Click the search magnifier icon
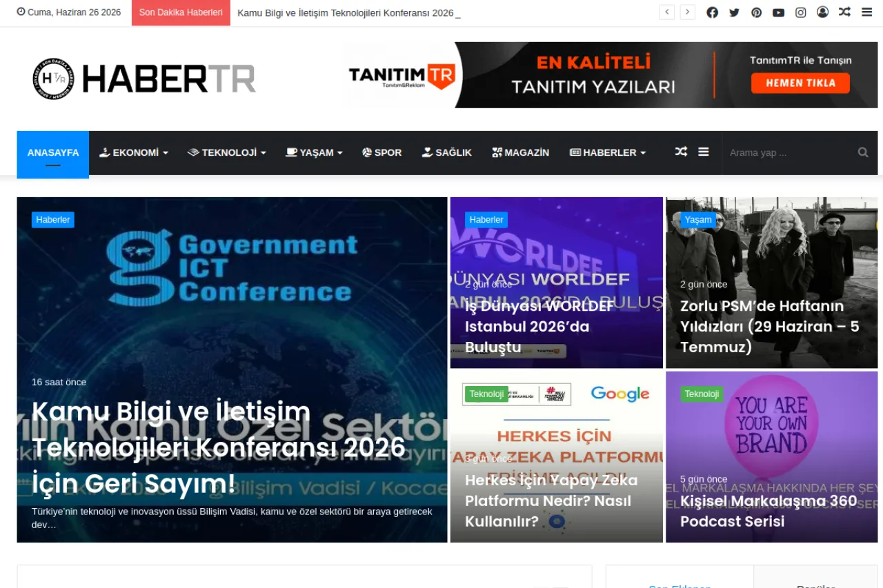Viewport: 883px width, 588px height. point(863,152)
